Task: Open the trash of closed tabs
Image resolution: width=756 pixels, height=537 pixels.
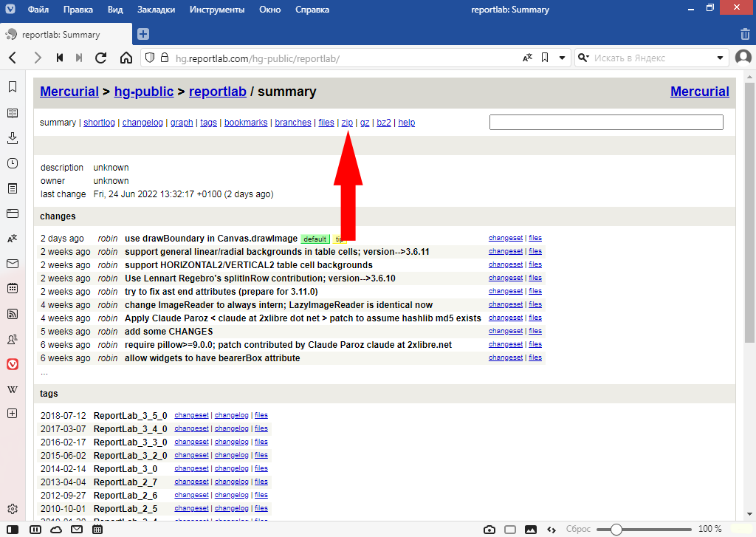Action: pos(745,34)
